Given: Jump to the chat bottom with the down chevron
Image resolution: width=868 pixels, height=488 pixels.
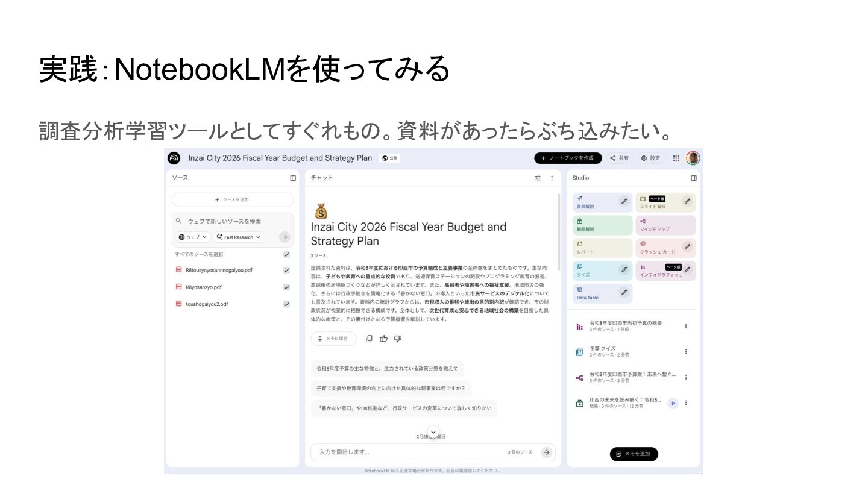Looking at the screenshot, I should pos(433,432).
